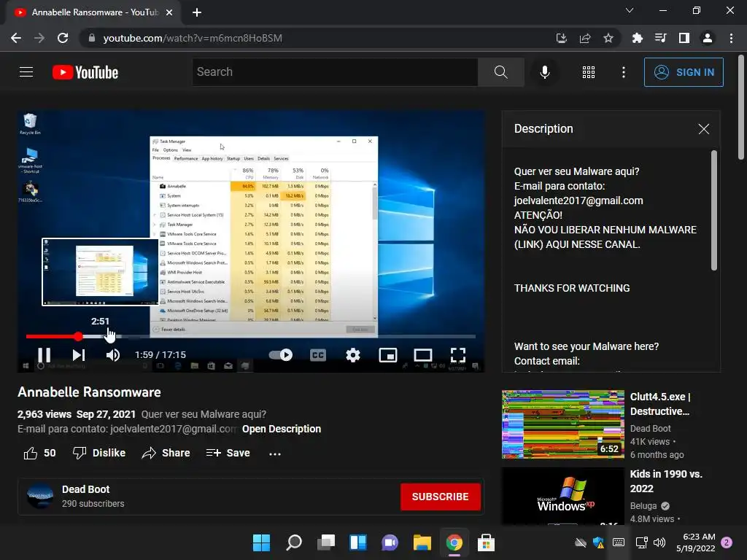Pause the video
The image size is (747, 560).
click(44, 355)
